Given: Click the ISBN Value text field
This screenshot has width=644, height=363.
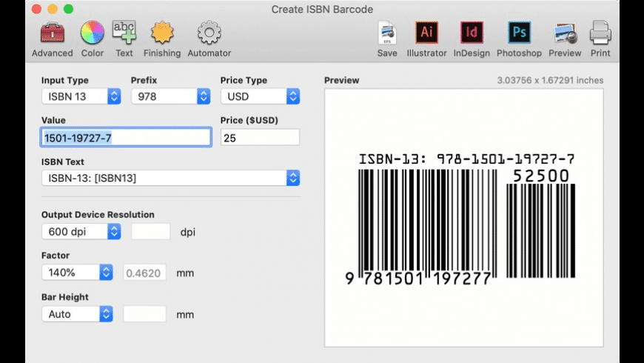Looking at the screenshot, I should coord(126,137).
